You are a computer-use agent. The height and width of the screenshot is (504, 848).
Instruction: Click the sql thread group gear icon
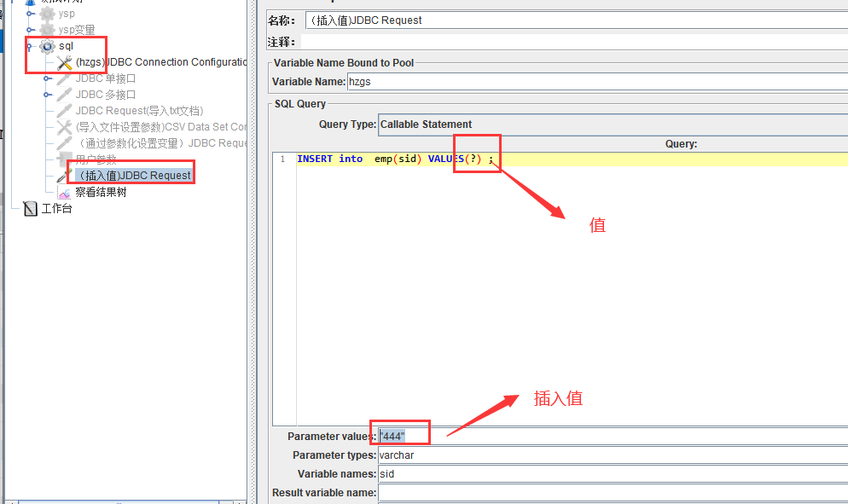[x=48, y=47]
